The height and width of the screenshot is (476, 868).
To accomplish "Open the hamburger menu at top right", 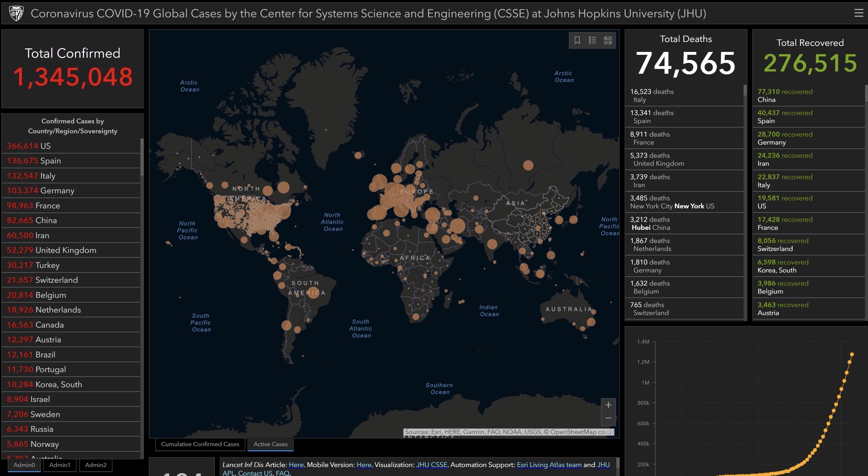I will point(859,13).
